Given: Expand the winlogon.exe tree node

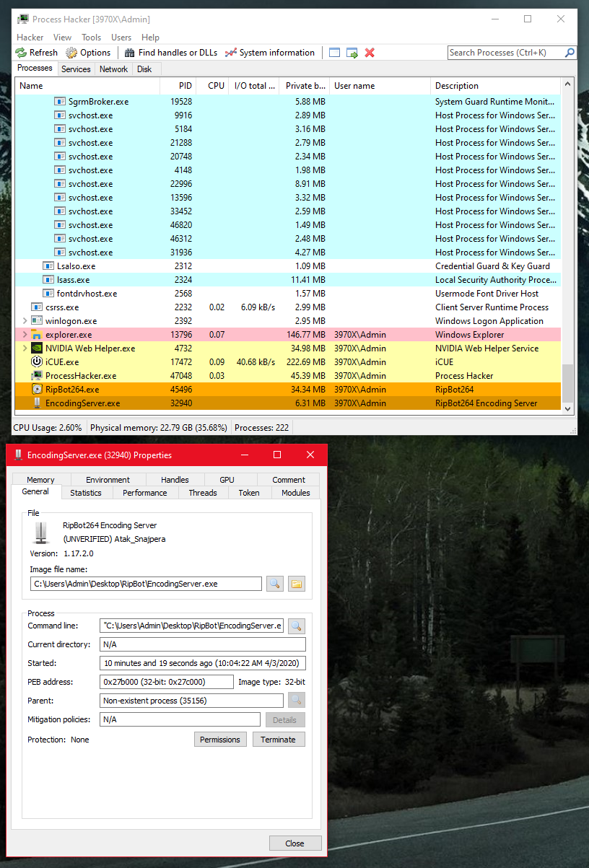Looking at the screenshot, I should (25, 321).
